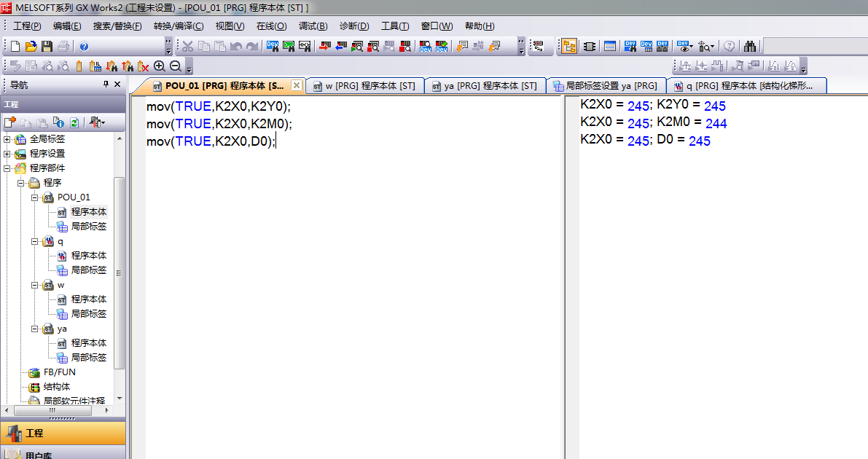This screenshot has height=459, width=868.
Task: Switch to the ya [PRG] 程序本体 tab
Action: [x=484, y=86]
